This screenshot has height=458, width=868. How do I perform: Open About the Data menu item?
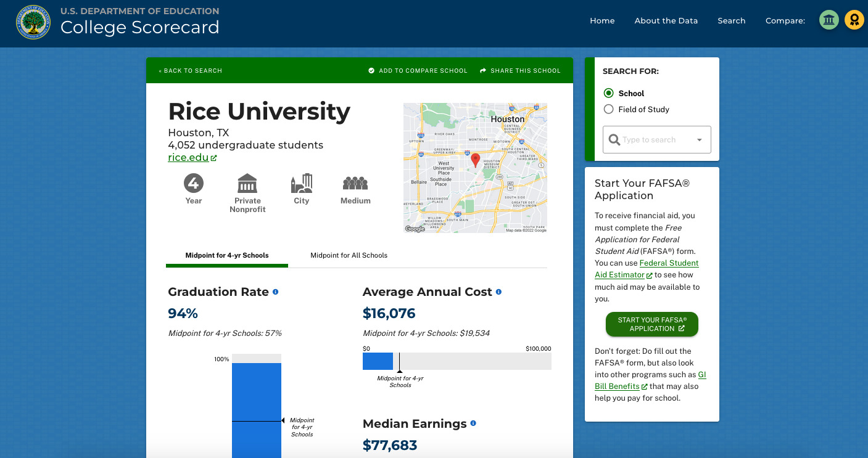point(666,20)
